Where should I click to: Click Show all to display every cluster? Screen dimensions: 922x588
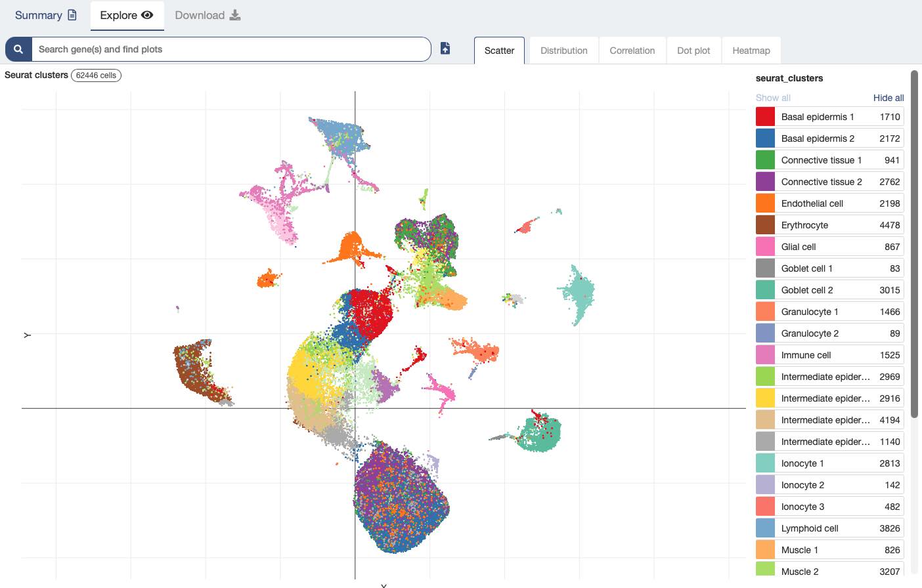pyautogui.click(x=773, y=97)
